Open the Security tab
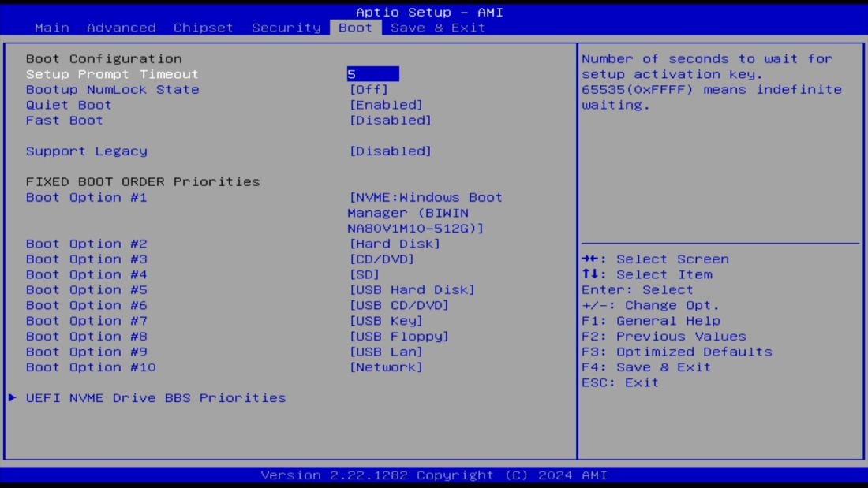This screenshot has width=868, height=488. click(x=286, y=28)
